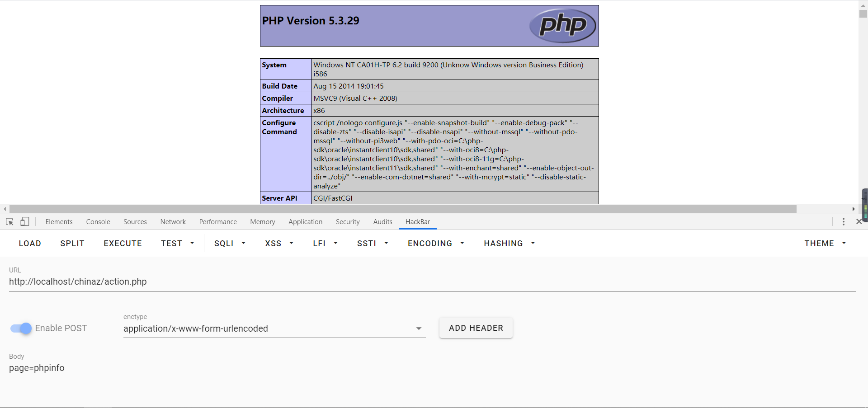Focus the Body input with page=phpinfo
The image size is (868, 408).
(x=217, y=368)
